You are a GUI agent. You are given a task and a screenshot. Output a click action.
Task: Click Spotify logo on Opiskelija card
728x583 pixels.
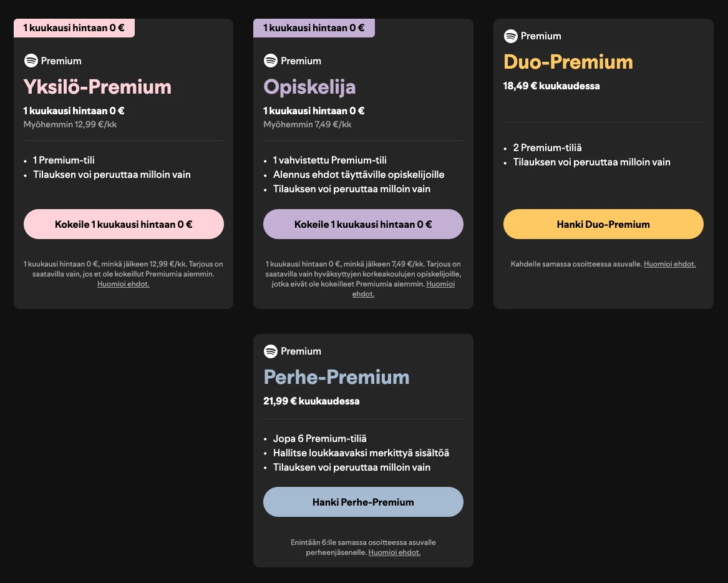(x=271, y=61)
